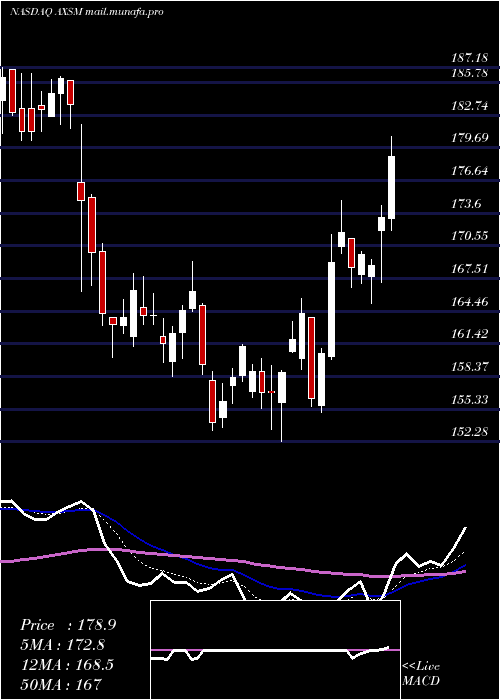500x700 pixels.
Task: Click the 179.69 price level label
Action: click(470, 138)
